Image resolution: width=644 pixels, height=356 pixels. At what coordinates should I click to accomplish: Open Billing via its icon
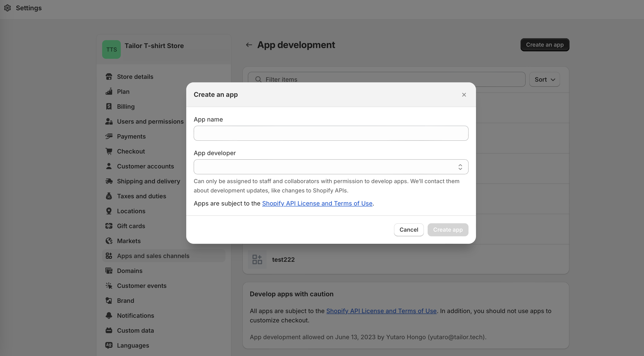pyautogui.click(x=109, y=107)
